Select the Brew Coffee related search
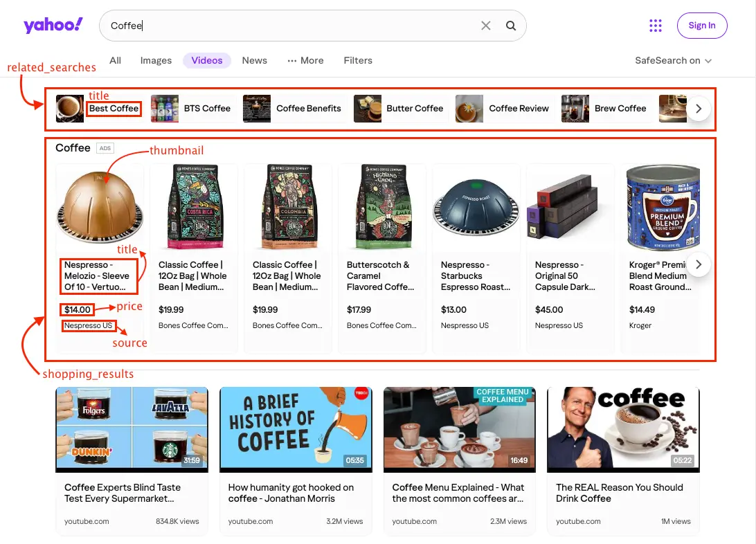 tap(620, 109)
